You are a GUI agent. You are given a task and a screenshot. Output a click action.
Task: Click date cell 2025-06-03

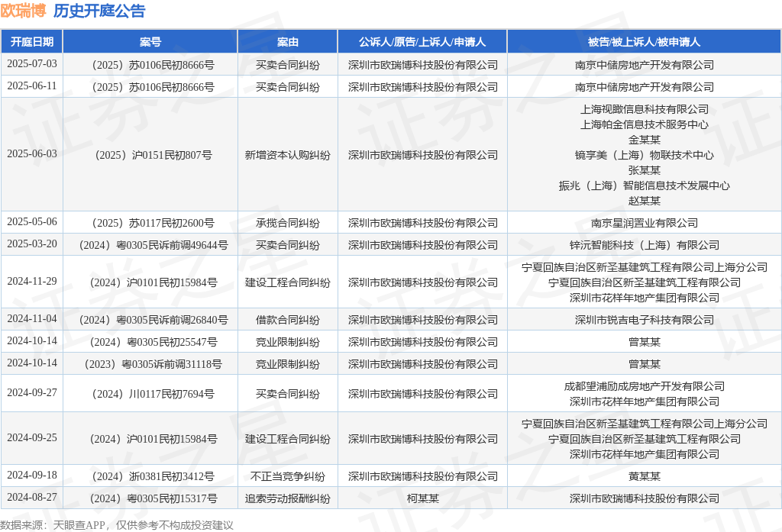(x=32, y=153)
